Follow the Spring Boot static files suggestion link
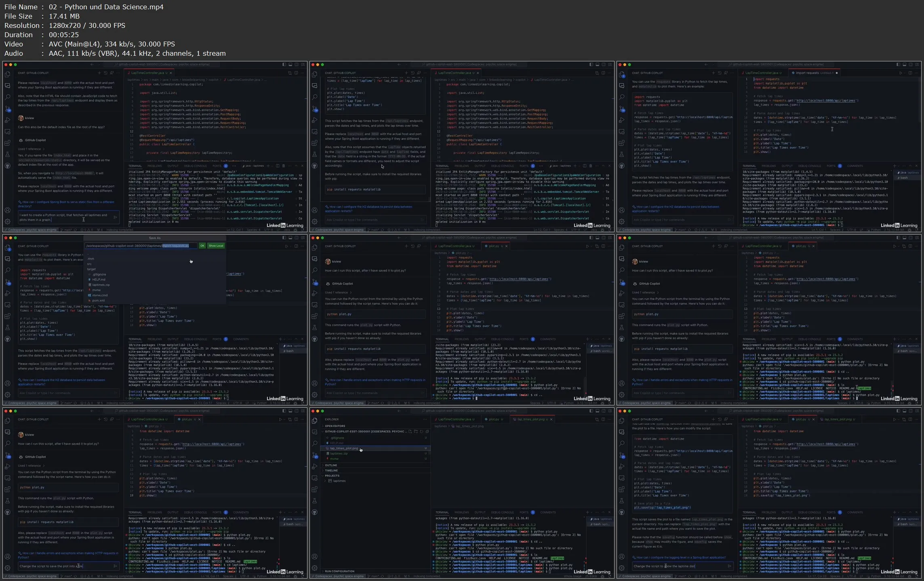Viewport: 924px width, 581px height. (x=66, y=204)
